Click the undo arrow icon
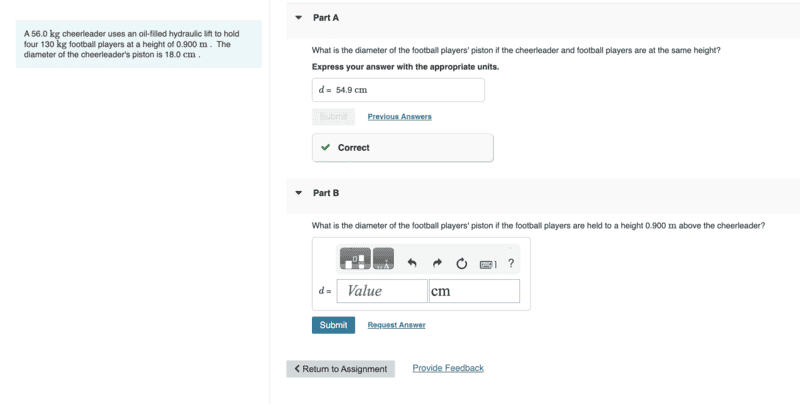 point(412,263)
